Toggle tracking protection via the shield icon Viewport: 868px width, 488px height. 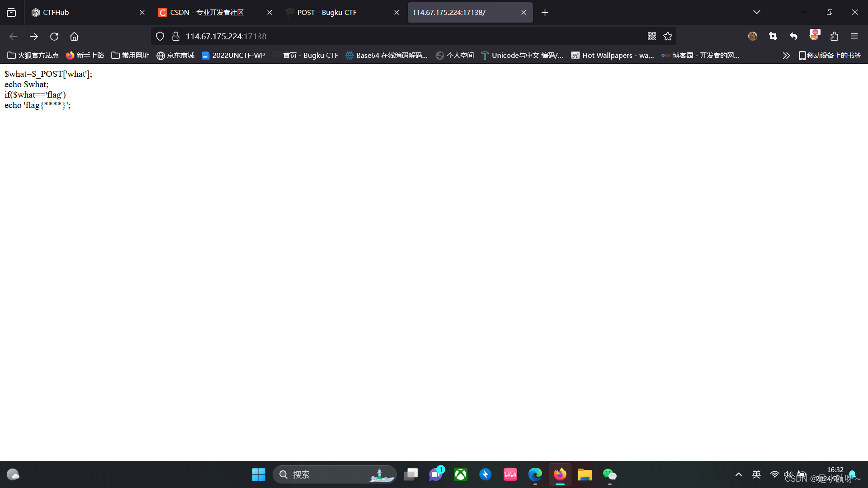pyautogui.click(x=160, y=36)
